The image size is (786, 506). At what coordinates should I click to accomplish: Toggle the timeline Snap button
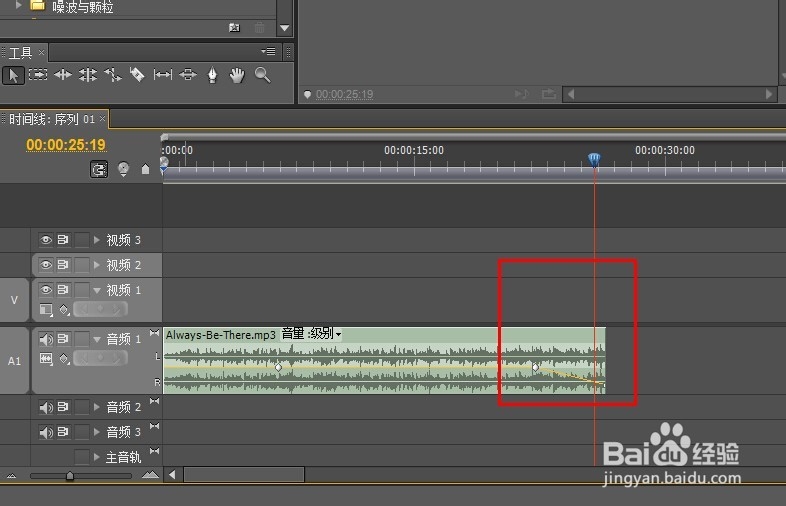point(99,170)
